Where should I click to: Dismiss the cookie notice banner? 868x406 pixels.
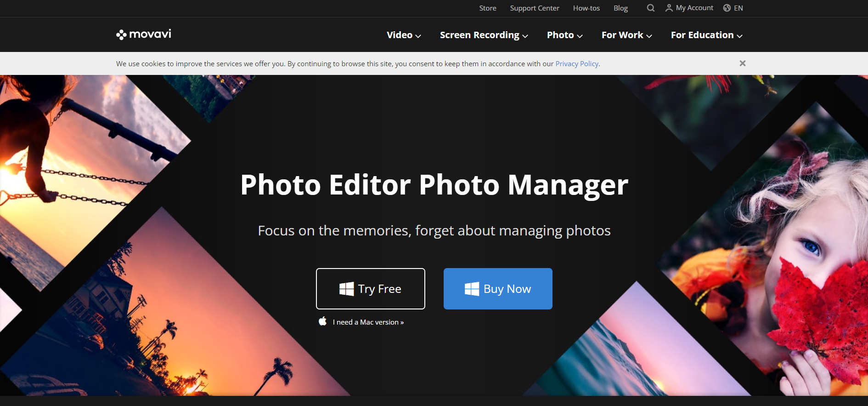[742, 63]
